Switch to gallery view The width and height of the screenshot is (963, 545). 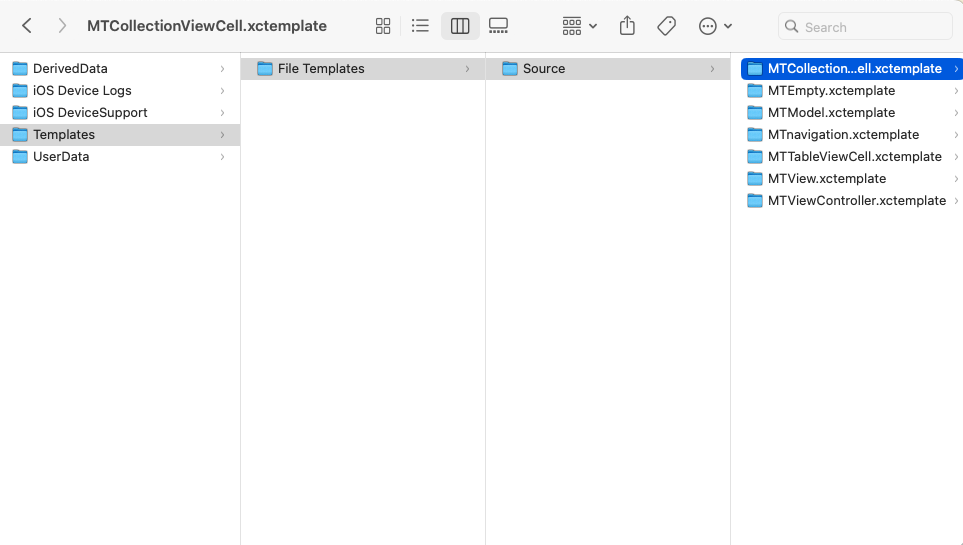point(498,26)
